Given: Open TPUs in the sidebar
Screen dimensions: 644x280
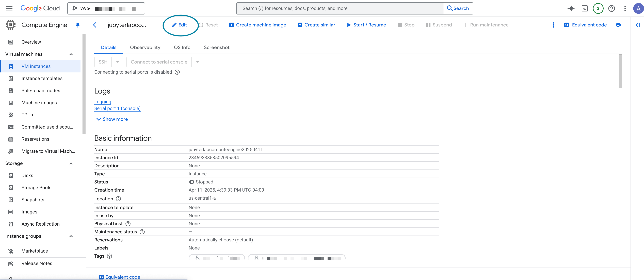Looking at the screenshot, I should (x=40, y=115).
